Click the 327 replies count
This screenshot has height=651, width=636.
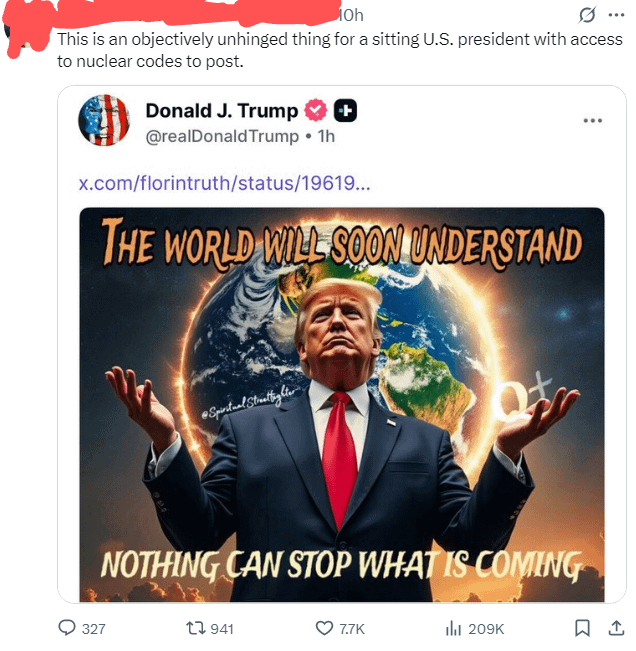point(93,629)
